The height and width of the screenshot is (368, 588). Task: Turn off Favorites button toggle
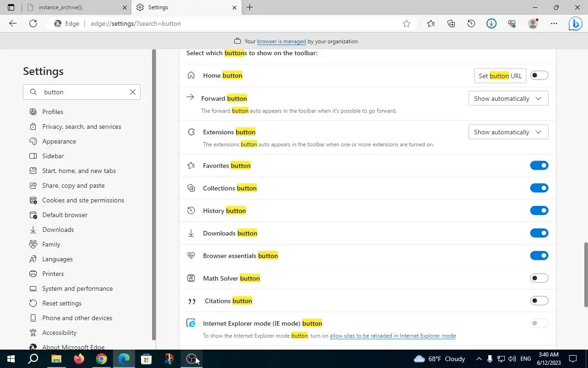coord(539,166)
